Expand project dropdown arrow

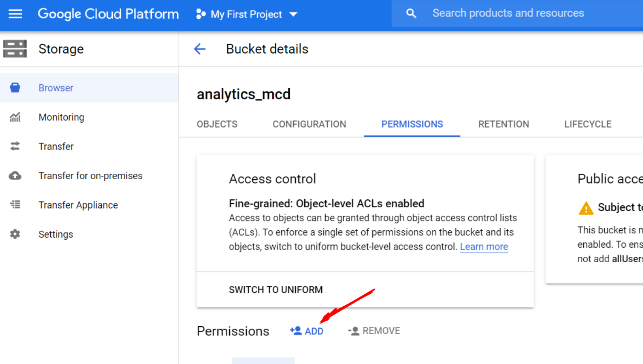coord(293,14)
